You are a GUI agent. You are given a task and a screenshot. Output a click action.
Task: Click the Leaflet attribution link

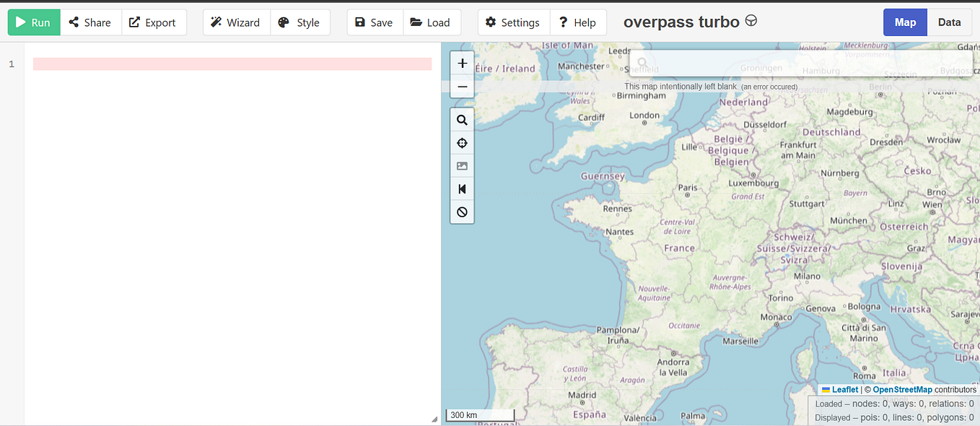(x=845, y=389)
